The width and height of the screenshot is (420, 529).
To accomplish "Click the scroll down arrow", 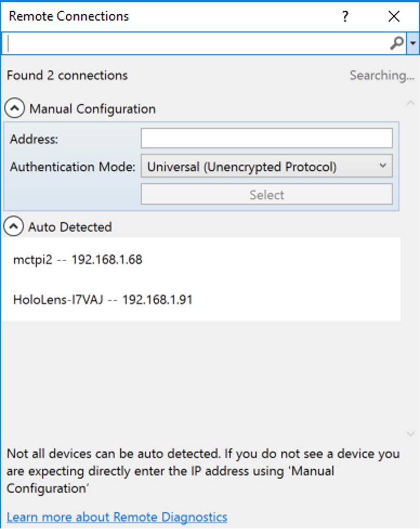I will [x=411, y=434].
